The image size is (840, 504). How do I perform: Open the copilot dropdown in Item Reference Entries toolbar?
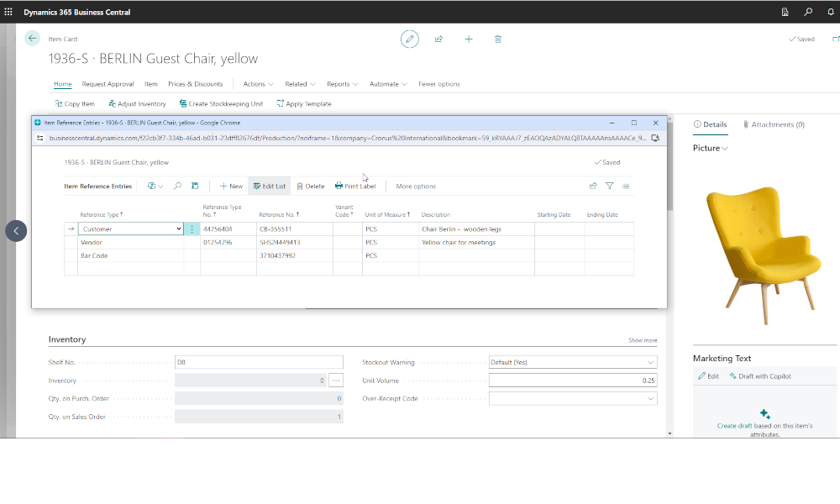coord(155,186)
